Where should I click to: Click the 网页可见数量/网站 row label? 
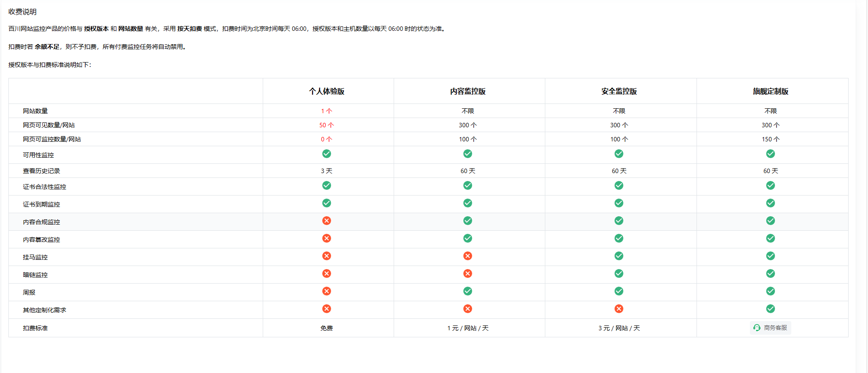49,125
